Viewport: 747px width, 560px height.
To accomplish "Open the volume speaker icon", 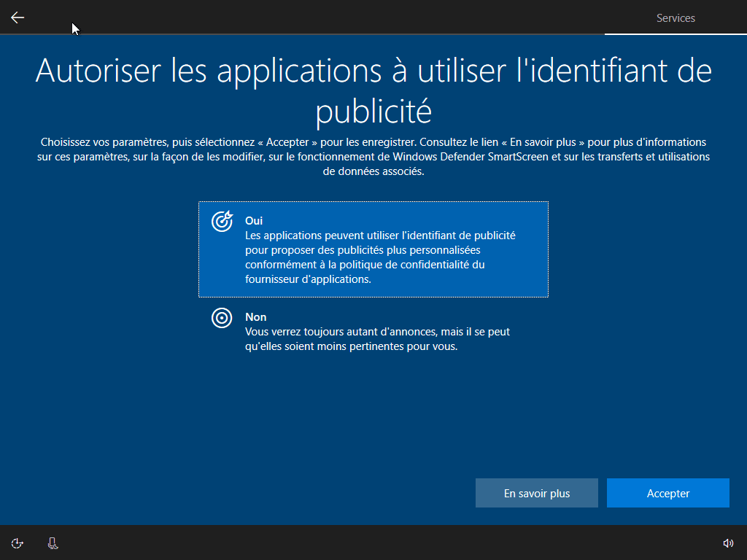I will [x=727, y=542].
